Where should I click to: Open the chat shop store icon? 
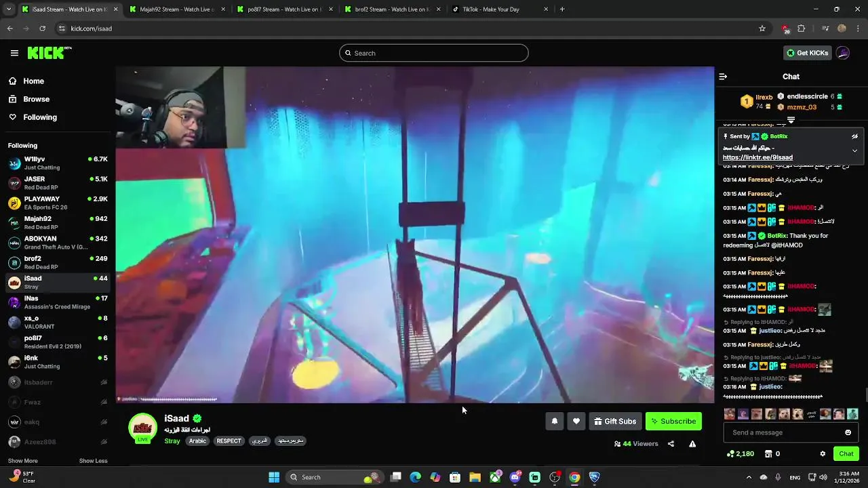768,453
